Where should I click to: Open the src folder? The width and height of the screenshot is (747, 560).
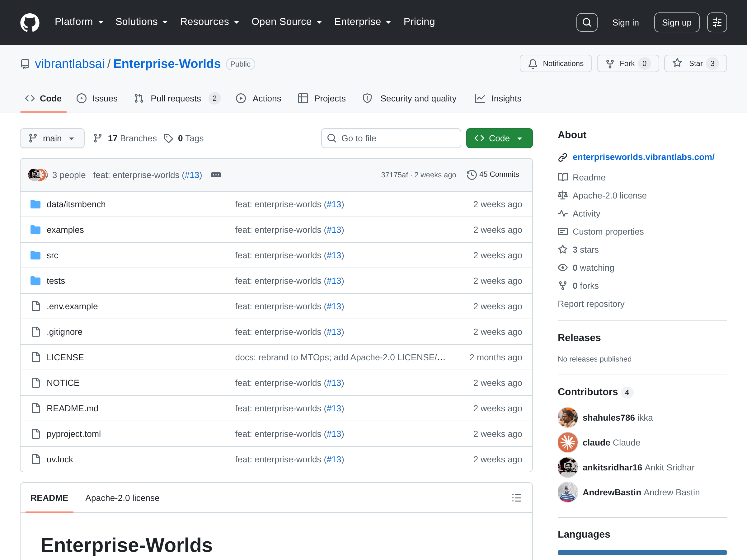coord(52,255)
